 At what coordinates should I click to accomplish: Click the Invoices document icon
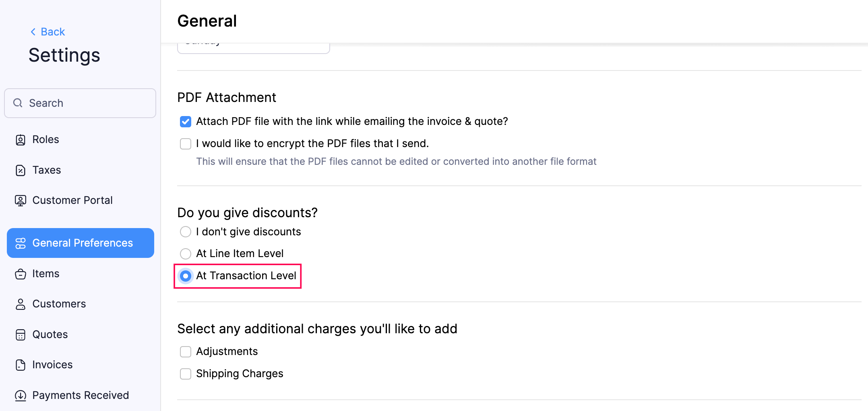coord(21,365)
